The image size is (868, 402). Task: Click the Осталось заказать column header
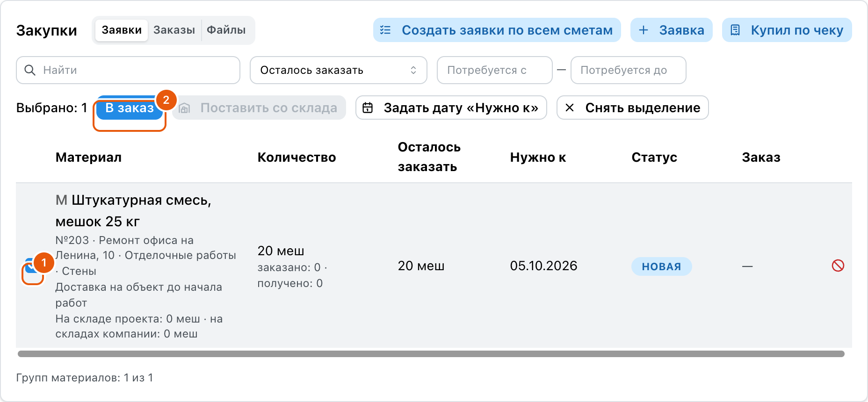[x=429, y=157]
